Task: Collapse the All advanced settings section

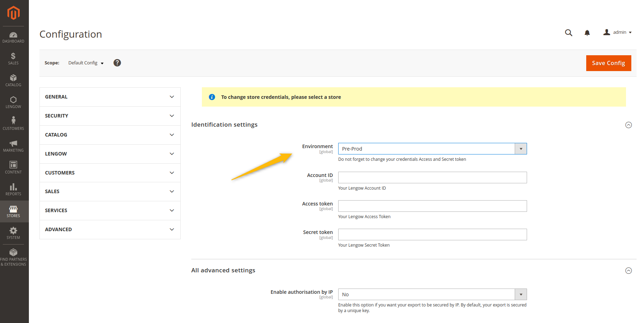Action: click(628, 271)
